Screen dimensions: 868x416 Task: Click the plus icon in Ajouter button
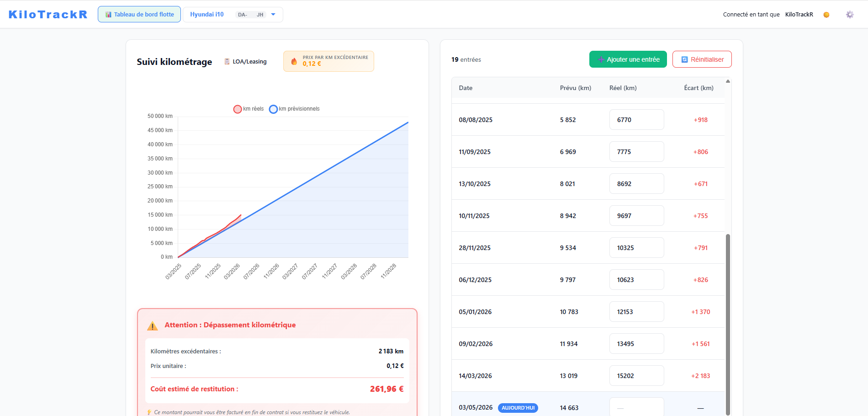click(601, 59)
